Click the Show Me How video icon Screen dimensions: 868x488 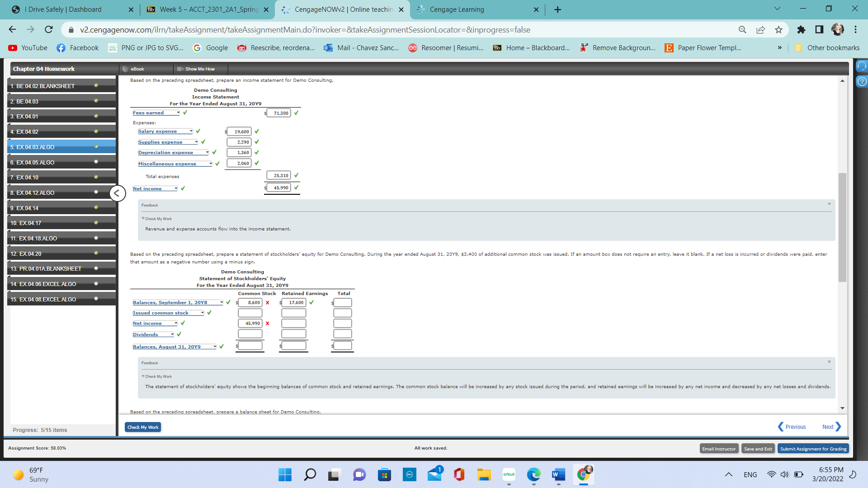[180, 69]
